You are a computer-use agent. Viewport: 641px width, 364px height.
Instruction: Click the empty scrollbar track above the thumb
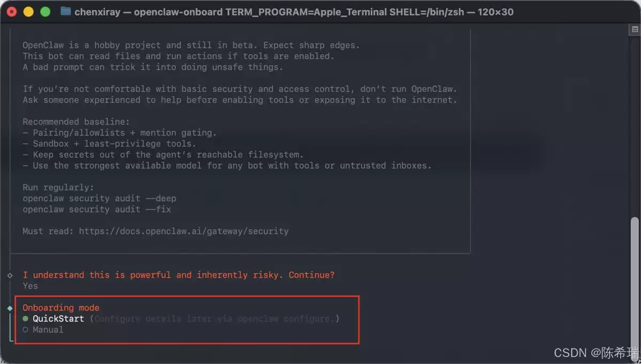pyautogui.click(x=635, y=125)
